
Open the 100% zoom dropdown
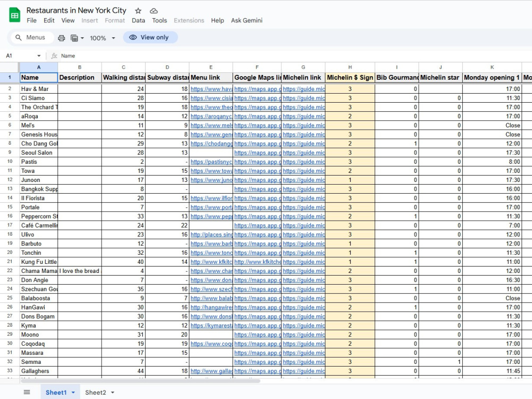[103, 38]
